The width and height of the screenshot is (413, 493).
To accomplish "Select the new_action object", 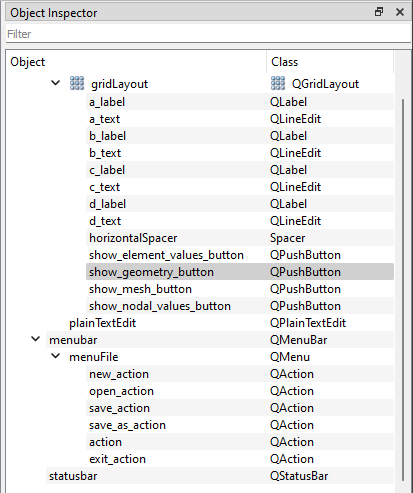I will pyautogui.click(x=119, y=374).
